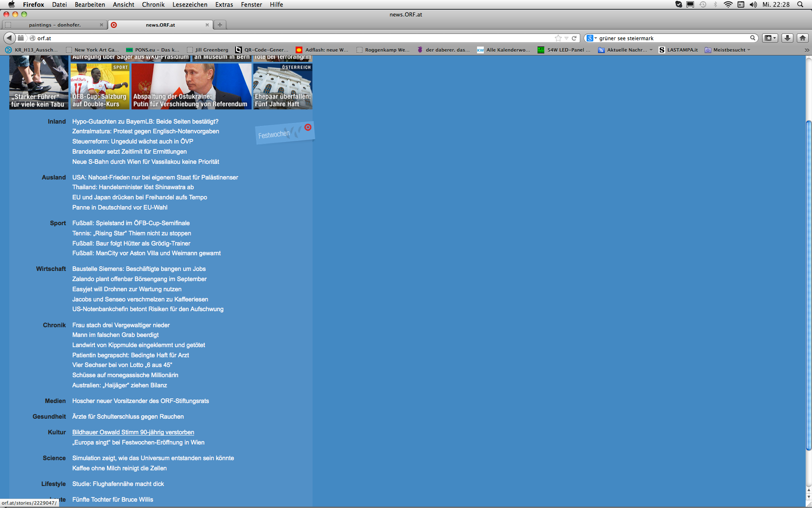The image size is (812, 508).
Task: Open Bildhauer Oswald Stimm verstorben link
Action: (133, 432)
